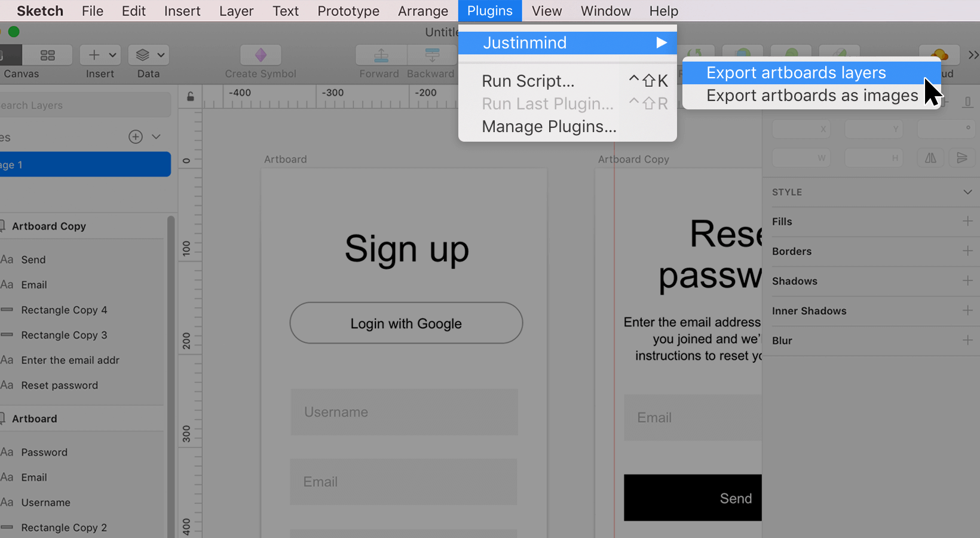
Task: Click the rotation degrees input field
Action: click(945, 129)
